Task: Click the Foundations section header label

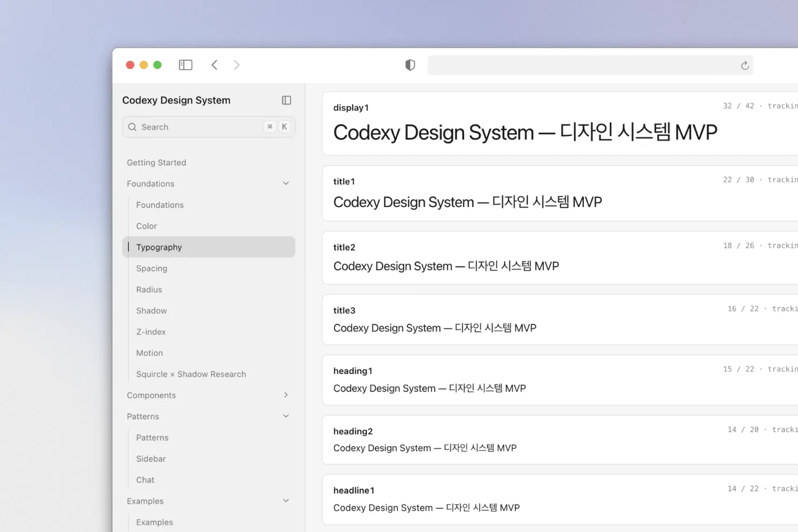Action: (150, 184)
